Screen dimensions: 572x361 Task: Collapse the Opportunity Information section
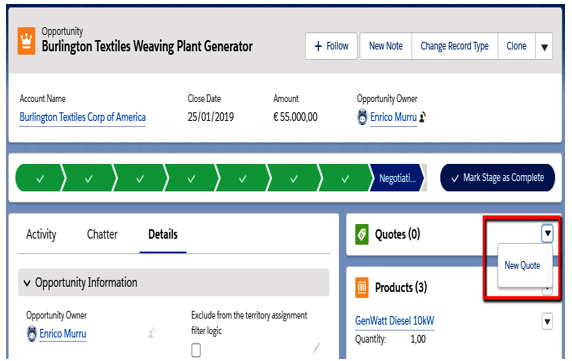tap(27, 283)
